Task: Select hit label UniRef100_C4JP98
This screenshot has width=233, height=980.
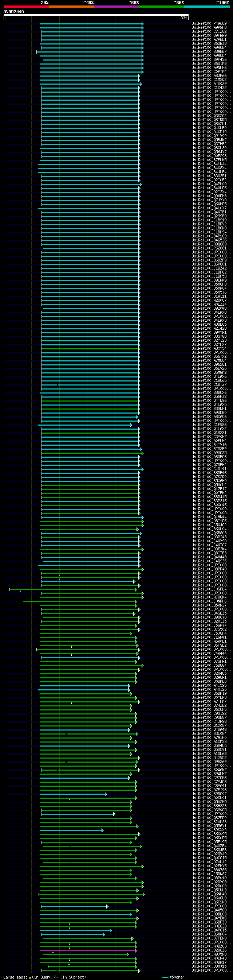Action: pyautogui.click(x=209, y=722)
